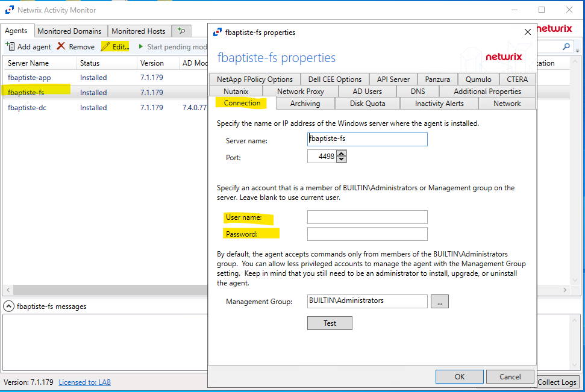Increase the port number with the up arrow
This screenshot has width=585, height=392.
342,154
